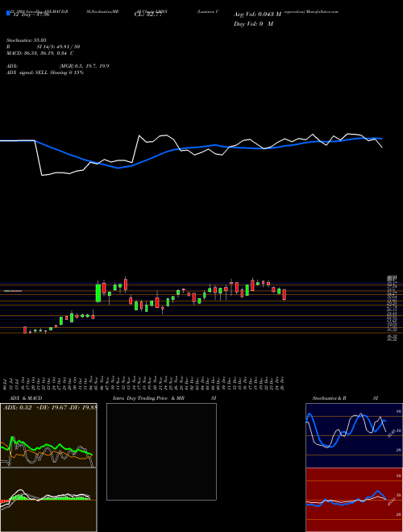Click the 'Avg Vol: 0.043 M' text
Viewport: 403px width, 532px height.
pyautogui.click(x=257, y=15)
